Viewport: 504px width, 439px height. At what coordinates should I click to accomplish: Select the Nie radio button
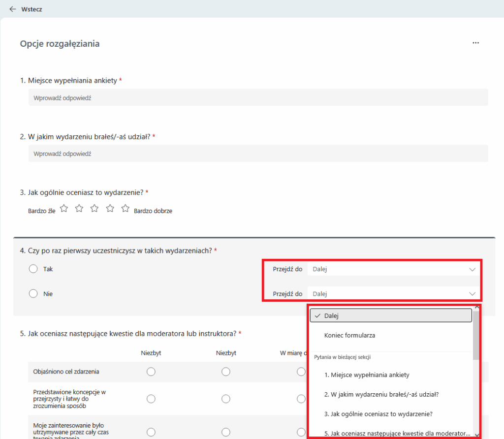pos(33,294)
